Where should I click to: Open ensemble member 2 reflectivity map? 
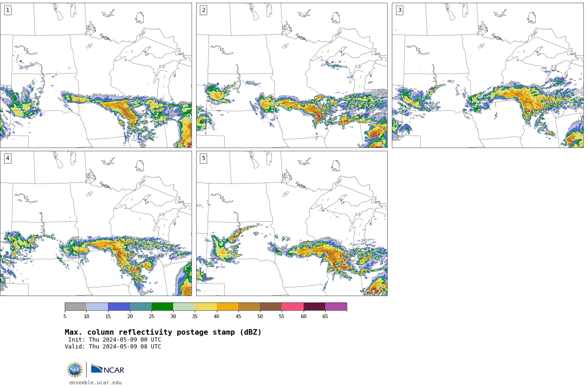(x=292, y=75)
